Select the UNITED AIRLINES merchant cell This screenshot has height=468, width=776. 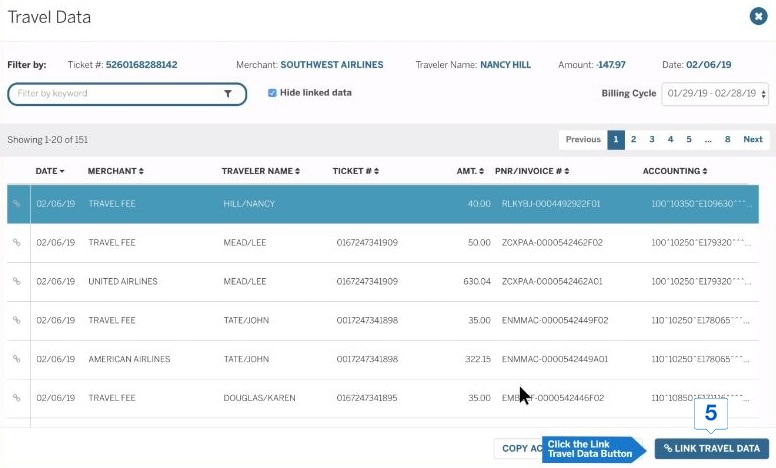click(123, 281)
